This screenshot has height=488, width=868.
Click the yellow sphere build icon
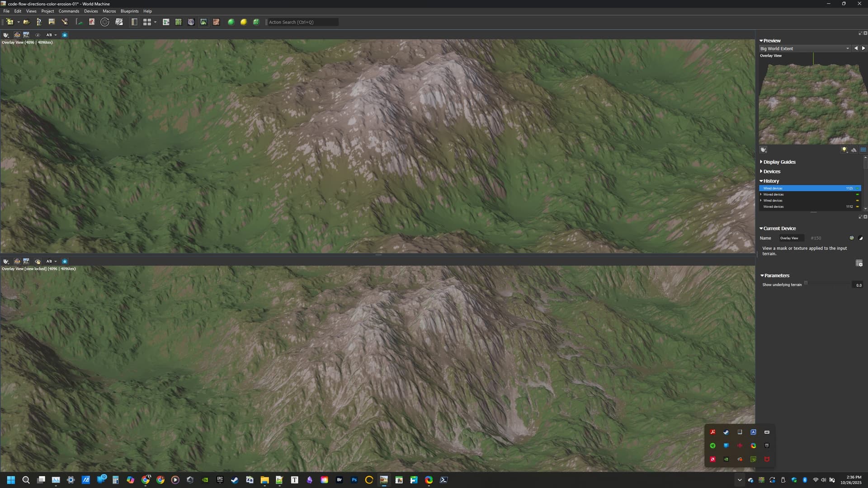(244, 22)
